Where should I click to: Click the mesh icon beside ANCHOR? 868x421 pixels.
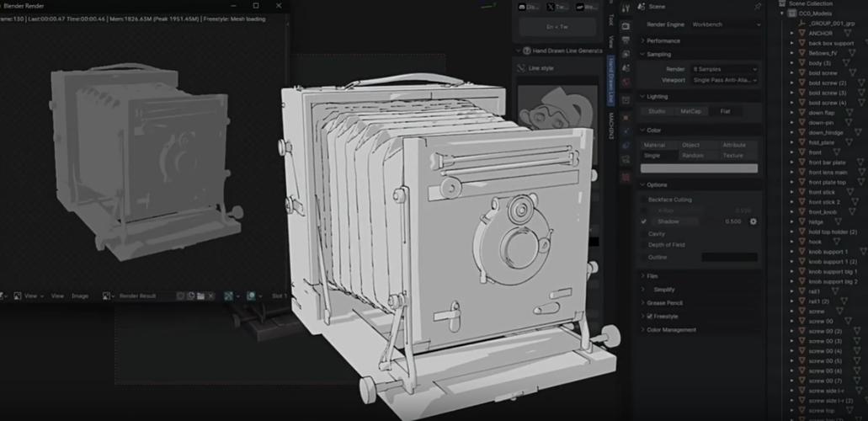tap(848, 33)
